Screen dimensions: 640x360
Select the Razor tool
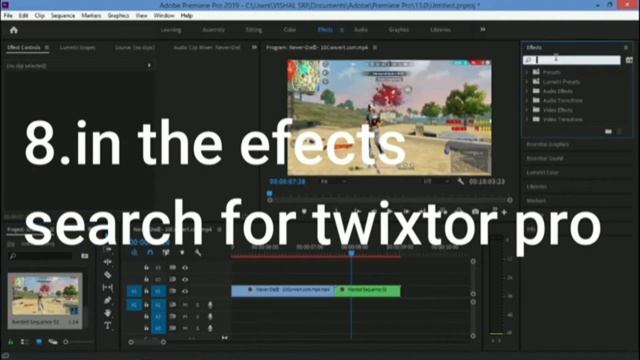[108, 275]
